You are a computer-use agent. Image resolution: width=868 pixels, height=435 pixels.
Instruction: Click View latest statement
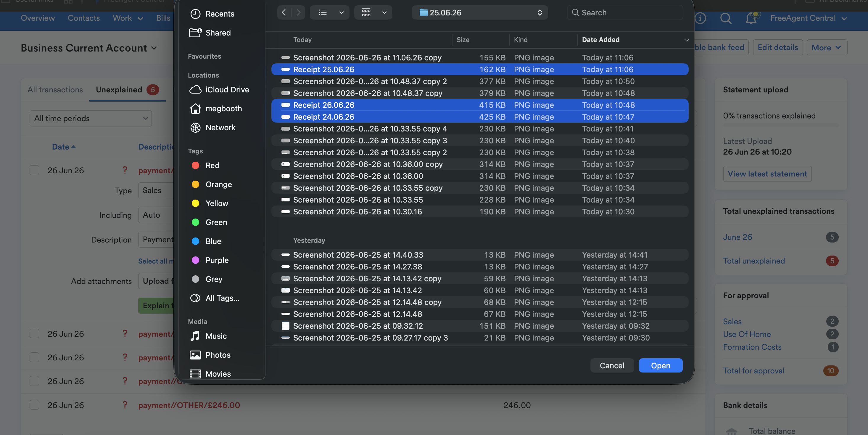point(767,174)
